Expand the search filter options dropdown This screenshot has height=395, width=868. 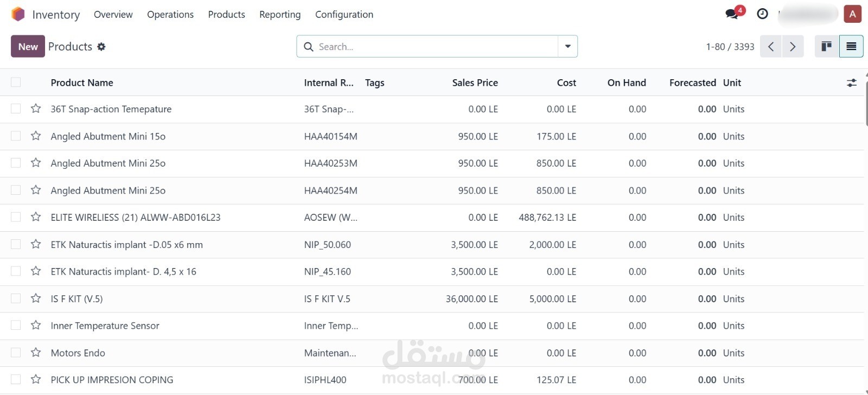point(567,47)
